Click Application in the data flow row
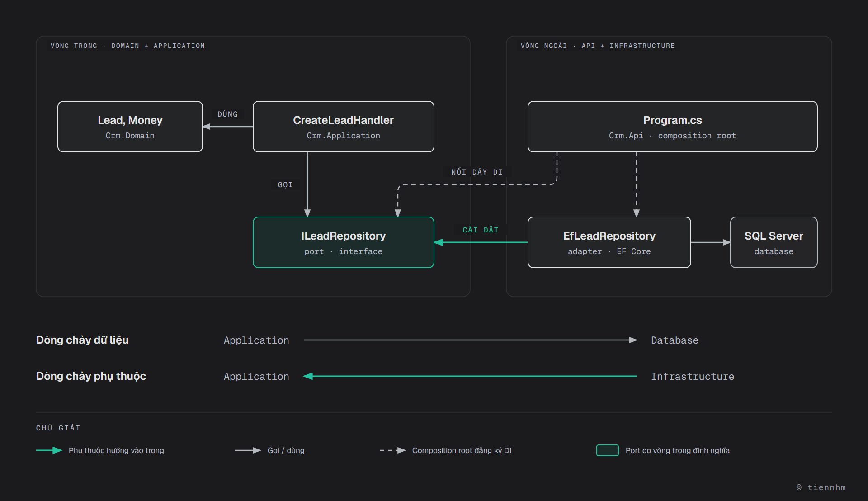Screen dimensions: 868x501 tap(256, 340)
